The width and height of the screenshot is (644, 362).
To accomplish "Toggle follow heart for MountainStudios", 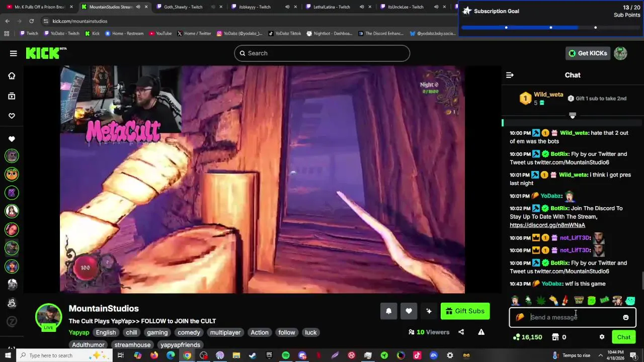I will (409, 311).
